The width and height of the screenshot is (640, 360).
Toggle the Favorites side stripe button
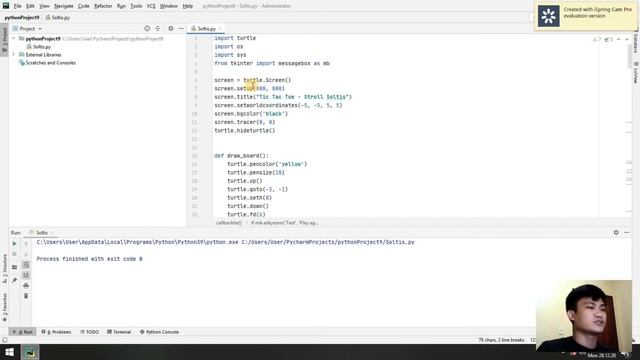[x=4, y=307]
